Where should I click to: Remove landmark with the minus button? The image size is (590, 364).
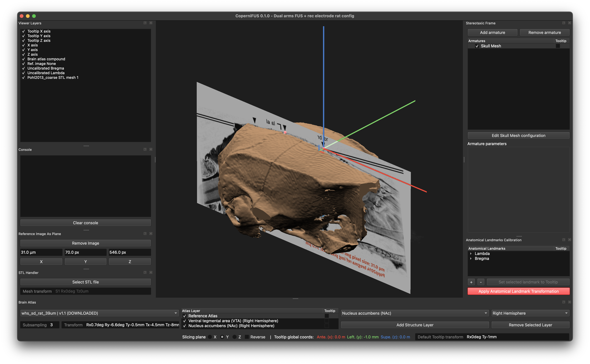(481, 282)
